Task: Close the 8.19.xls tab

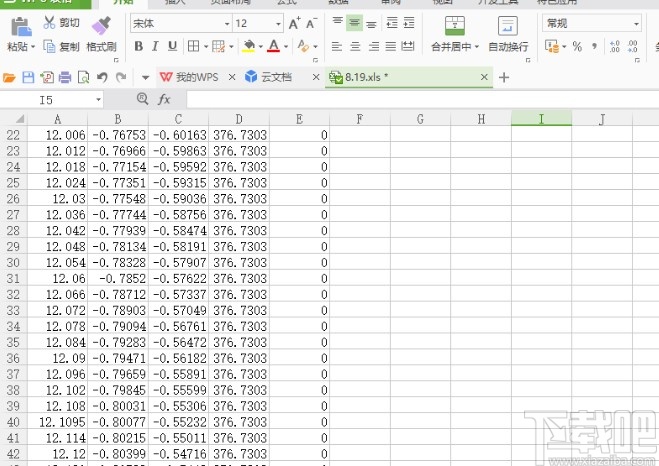Action: click(484, 77)
